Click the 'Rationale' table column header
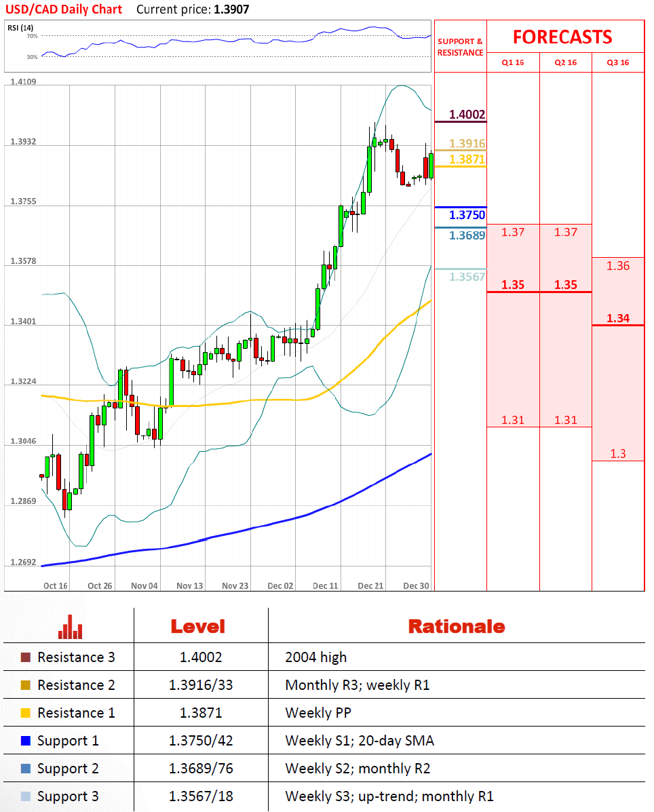 [456, 627]
